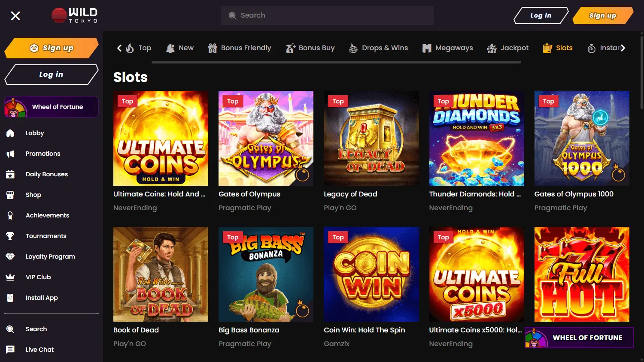
Task: Select the Bonus Friendly tab
Action: pyautogui.click(x=240, y=48)
